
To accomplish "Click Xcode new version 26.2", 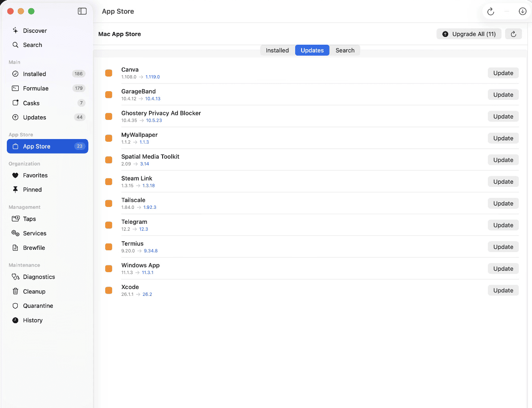I will [x=147, y=294].
